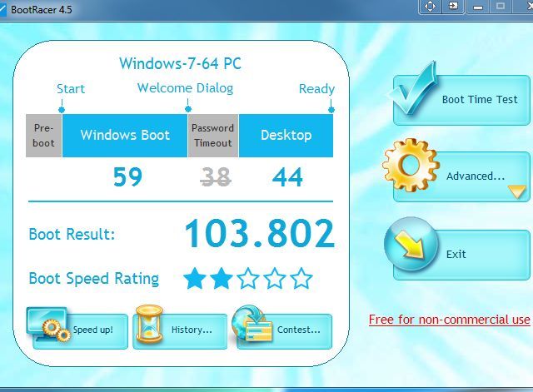
Task: Click the four-arrow move icon in title bar
Action: (x=430, y=7)
